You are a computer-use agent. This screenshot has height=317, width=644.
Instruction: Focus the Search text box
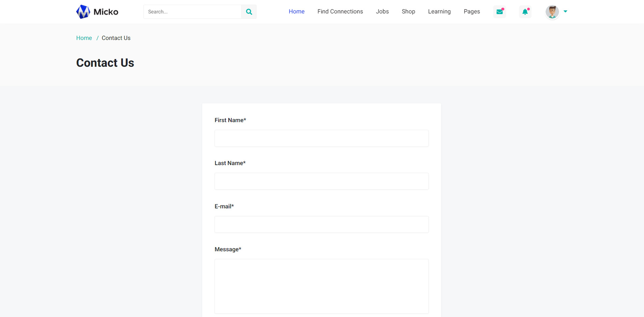[x=192, y=12]
